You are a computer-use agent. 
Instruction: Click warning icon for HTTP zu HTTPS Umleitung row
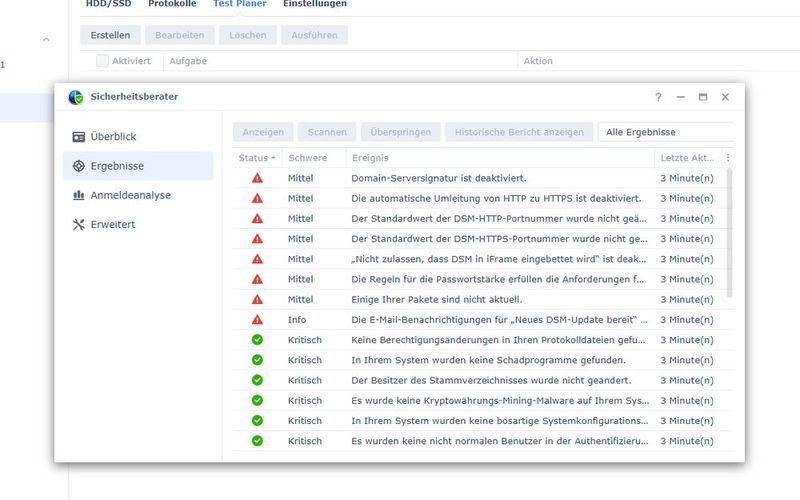[257, 198]
